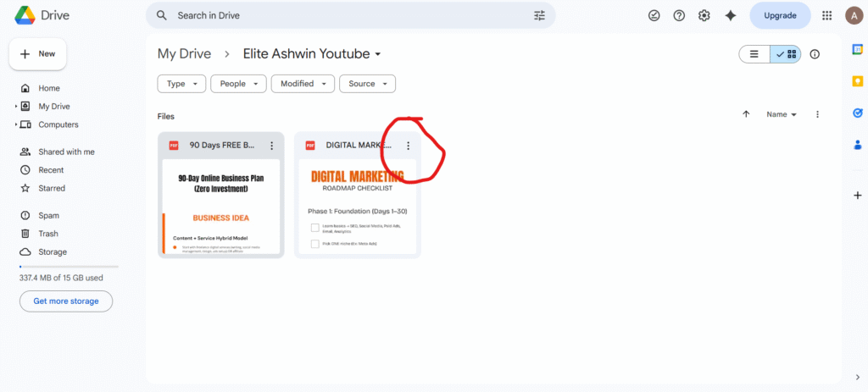Viewport: 868px width, 392px height.
Task: Click the Gemini sparkle icon
Action: point(731,15)
